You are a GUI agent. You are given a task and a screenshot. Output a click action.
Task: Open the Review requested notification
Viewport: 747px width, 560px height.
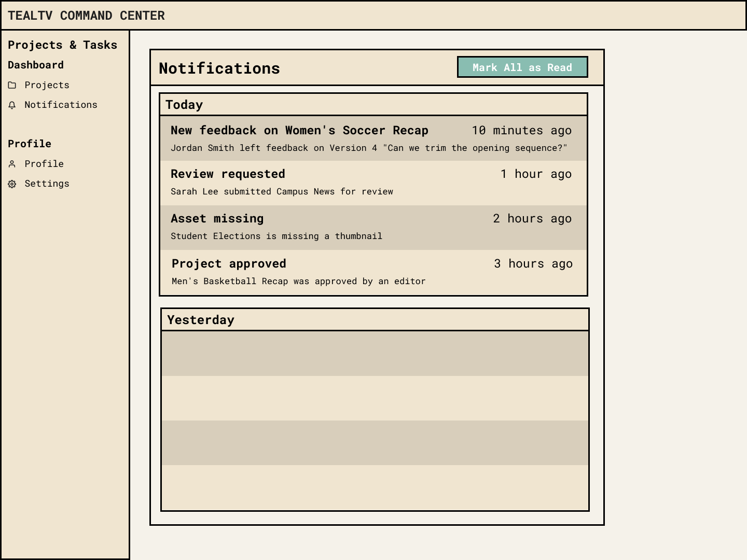[x=374, y=183]
